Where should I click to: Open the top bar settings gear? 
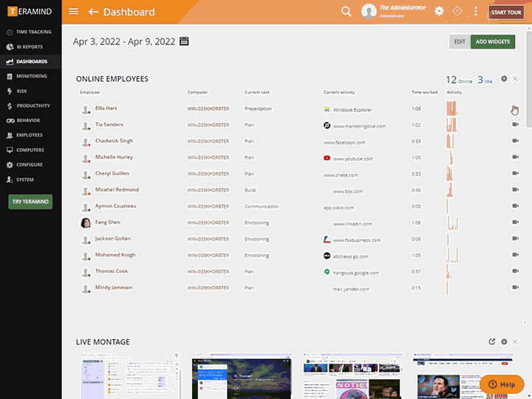click(439, 12)
